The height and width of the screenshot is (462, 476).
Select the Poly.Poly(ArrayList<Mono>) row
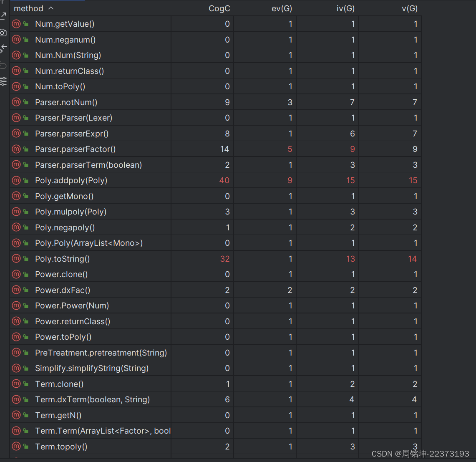[x=216, y=243]
